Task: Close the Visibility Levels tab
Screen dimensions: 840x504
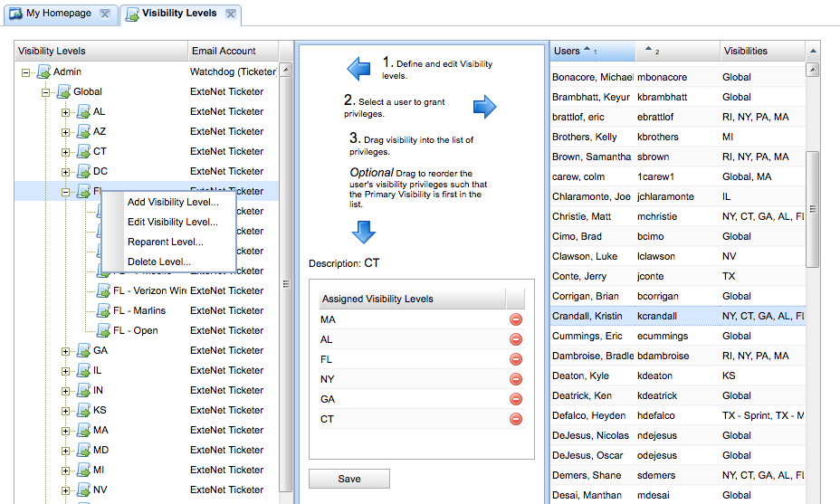Action: pos(232,14)
